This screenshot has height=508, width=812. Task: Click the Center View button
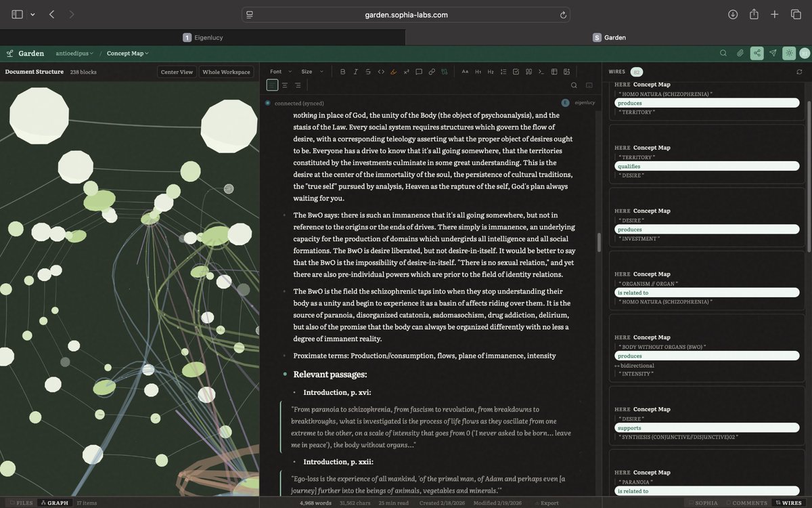(177, 72)
